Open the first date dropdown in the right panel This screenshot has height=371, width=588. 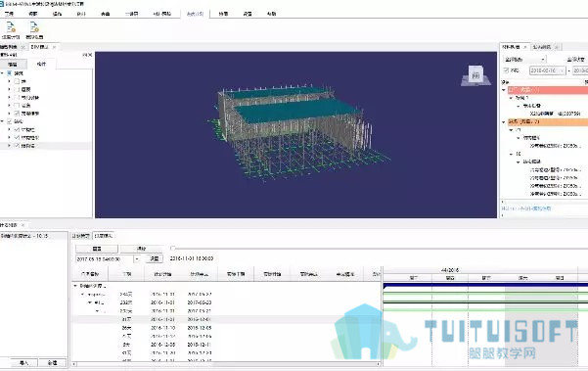[562, 70]
